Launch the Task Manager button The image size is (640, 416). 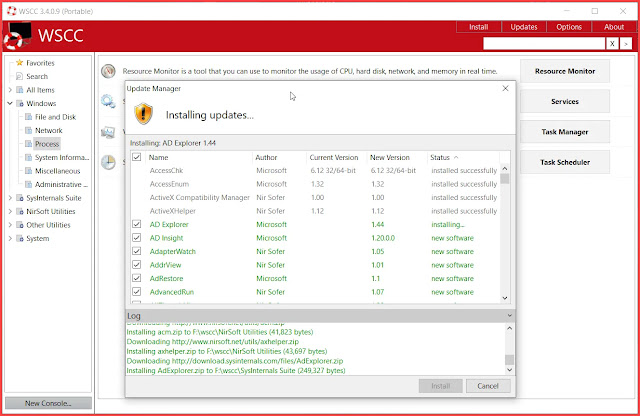[565, 131]
